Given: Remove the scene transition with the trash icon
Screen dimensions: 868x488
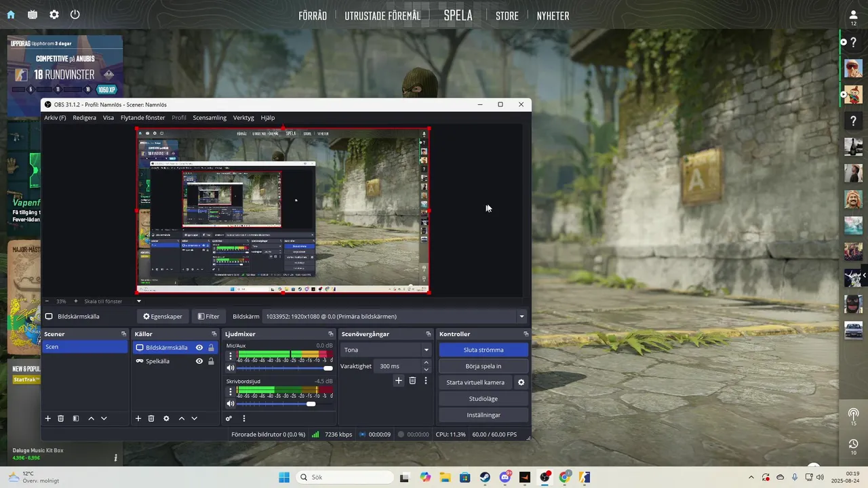Looking at the screenshot, I should pyautogui.click(x=412, y=381).
